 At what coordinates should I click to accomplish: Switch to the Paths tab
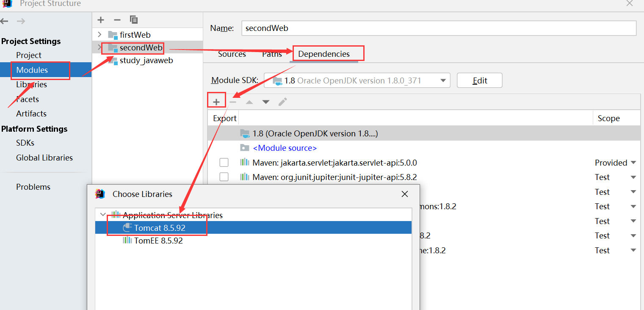(272, 54)
